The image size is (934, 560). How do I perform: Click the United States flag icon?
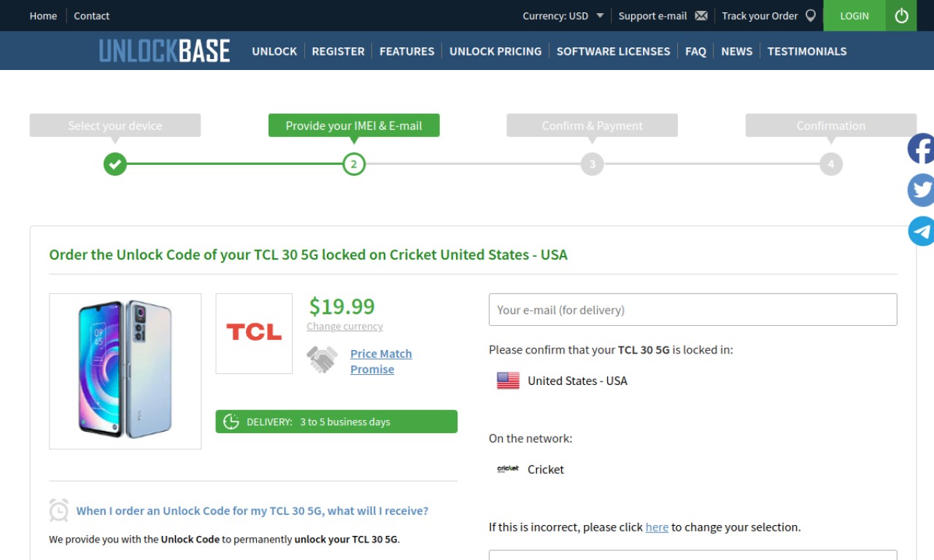(508, 381)
